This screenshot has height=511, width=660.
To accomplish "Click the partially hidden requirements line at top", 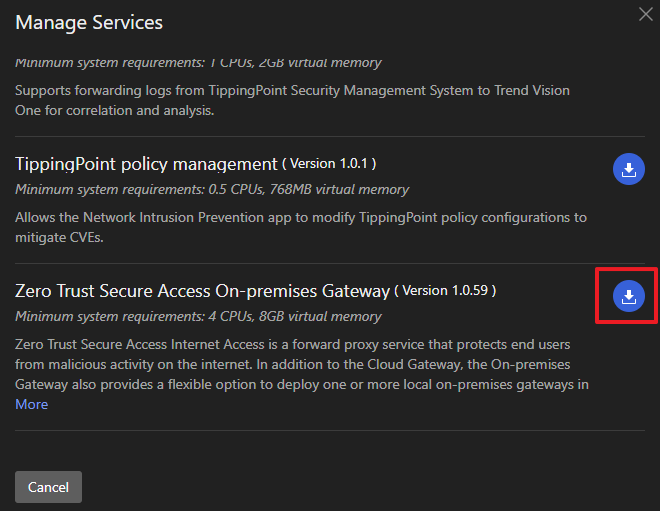I will (x=198, y=62).
